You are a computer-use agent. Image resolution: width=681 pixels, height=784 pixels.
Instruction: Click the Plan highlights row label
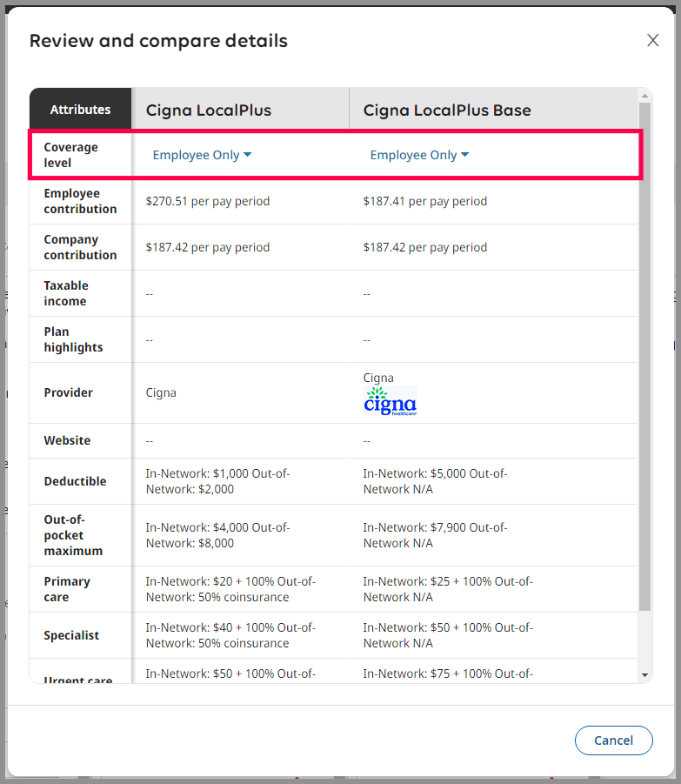pos(73,339)
